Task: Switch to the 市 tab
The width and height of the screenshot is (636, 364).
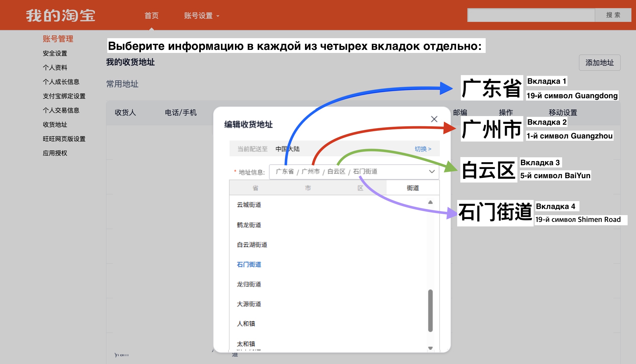Action: [x=308, y=188]
